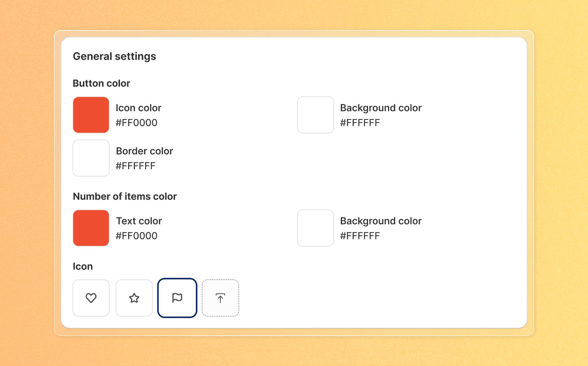Click items Background color #FFFFFF hex value
Screen dimensions: 588x366
360,236
